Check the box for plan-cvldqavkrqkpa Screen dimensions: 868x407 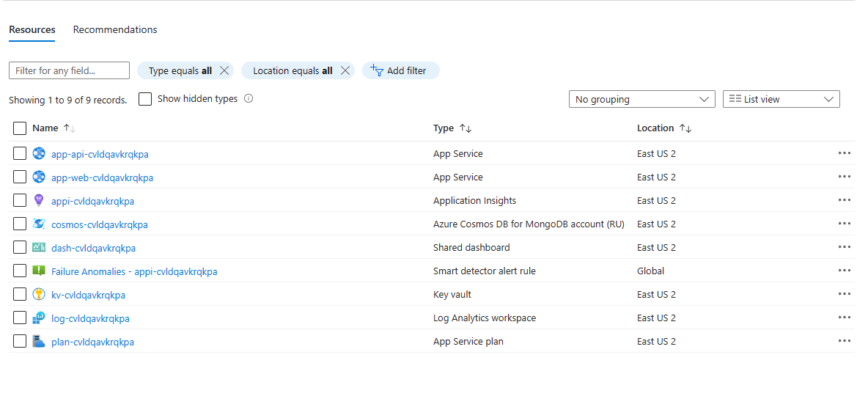pyautogui.click(x=20, y=341)
